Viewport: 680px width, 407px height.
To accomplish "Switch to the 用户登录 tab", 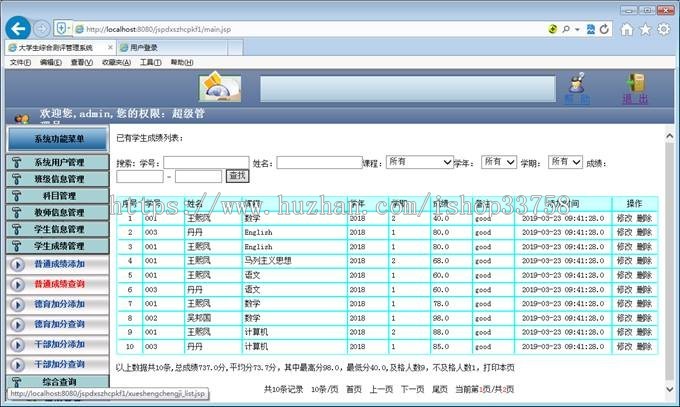I will click(171, 47).
